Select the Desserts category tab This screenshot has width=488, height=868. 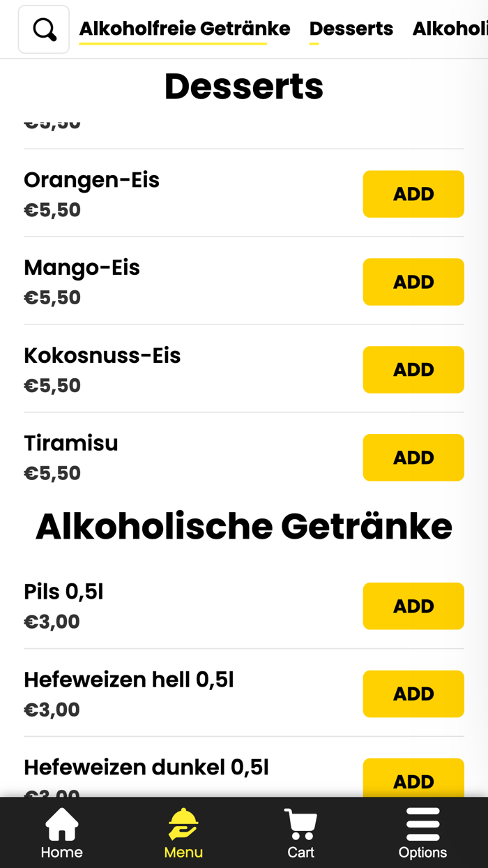click(351, 29)
